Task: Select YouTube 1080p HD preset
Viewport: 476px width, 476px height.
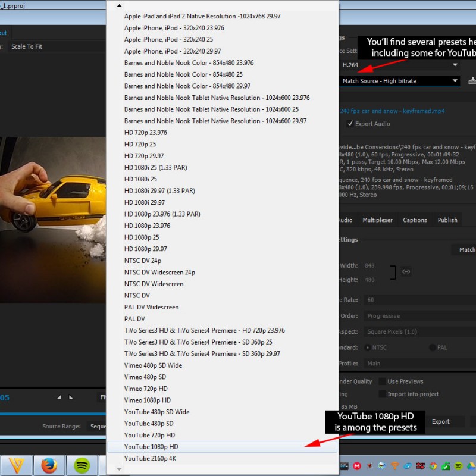Action: tap(151, 447)
